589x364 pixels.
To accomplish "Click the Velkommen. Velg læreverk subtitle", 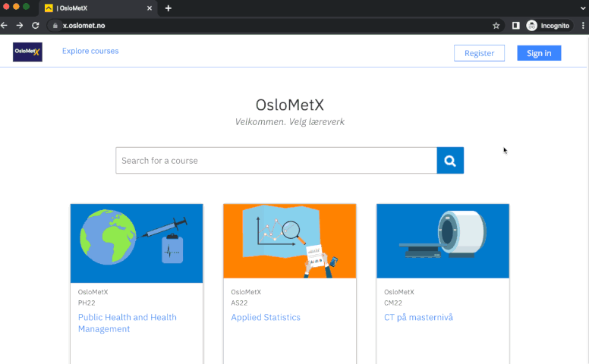I will click(290, 122).
